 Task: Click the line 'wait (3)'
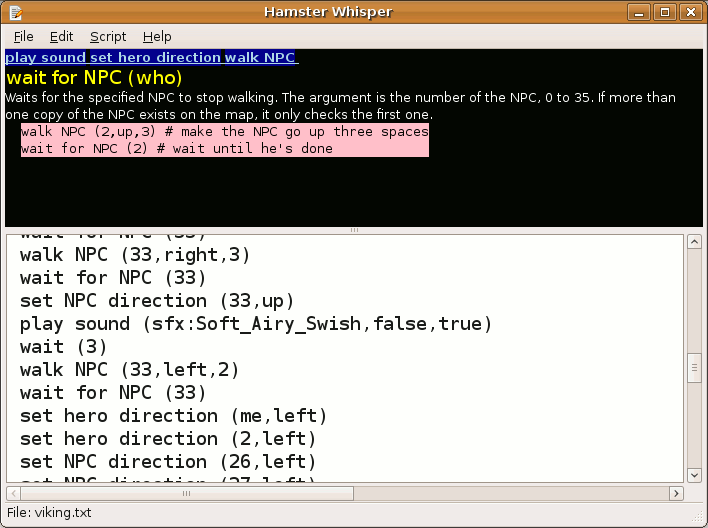coord(63,347)
